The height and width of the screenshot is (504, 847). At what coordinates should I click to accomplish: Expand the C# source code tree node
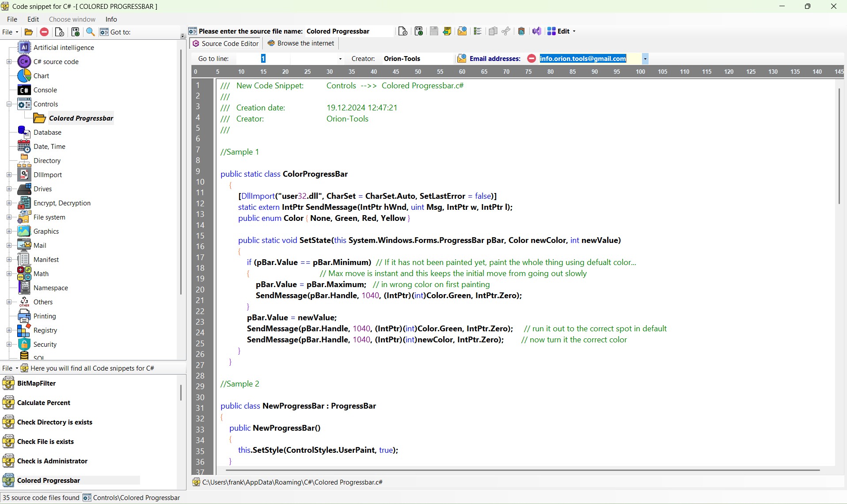point(9,62)
